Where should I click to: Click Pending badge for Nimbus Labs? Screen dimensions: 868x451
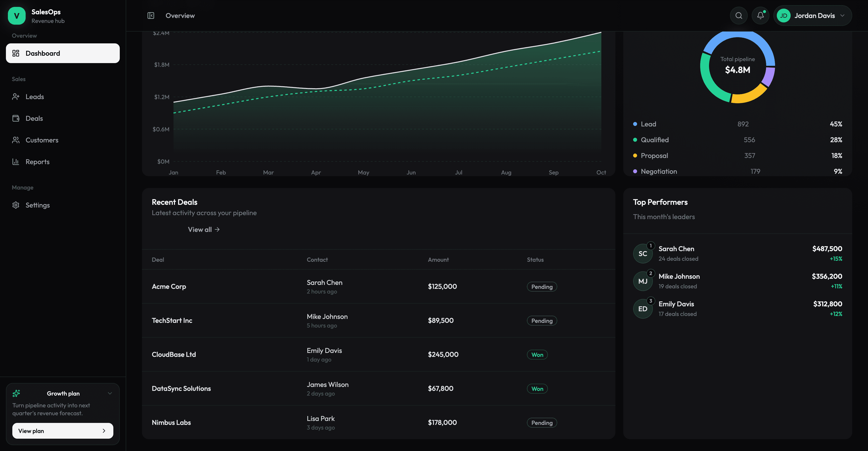click(542, 423)
